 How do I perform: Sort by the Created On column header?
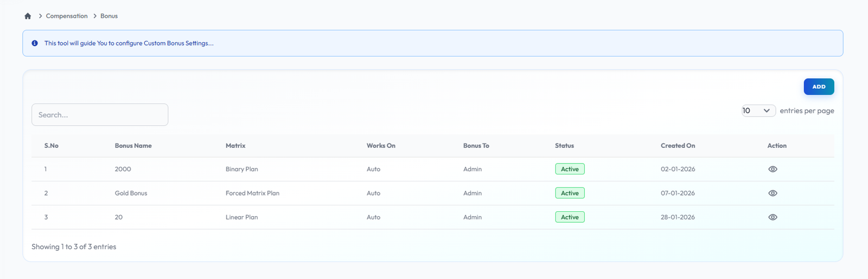click(678, 146)
